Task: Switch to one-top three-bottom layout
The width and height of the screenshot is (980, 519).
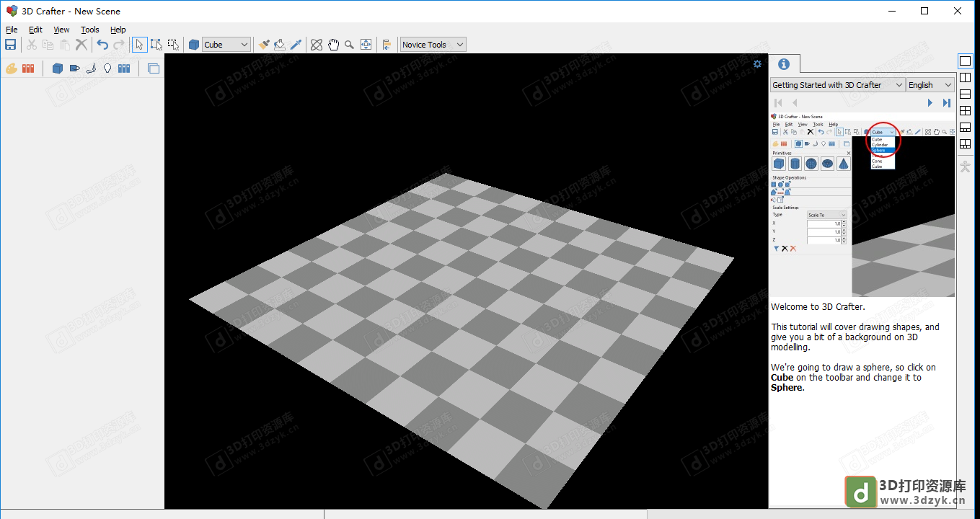Action: coord(966,128)
